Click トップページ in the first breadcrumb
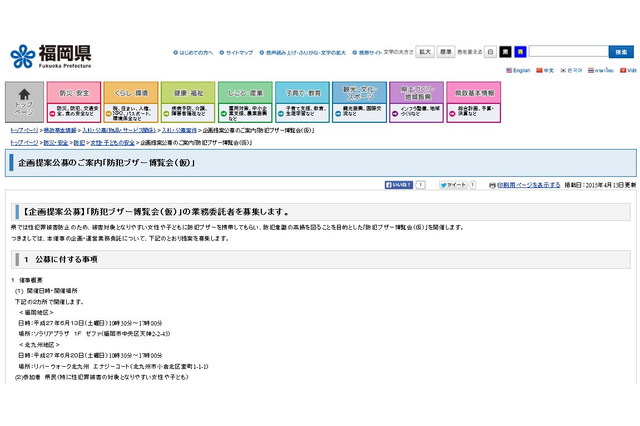Screen dimensions: 640x426 (24, 130)
